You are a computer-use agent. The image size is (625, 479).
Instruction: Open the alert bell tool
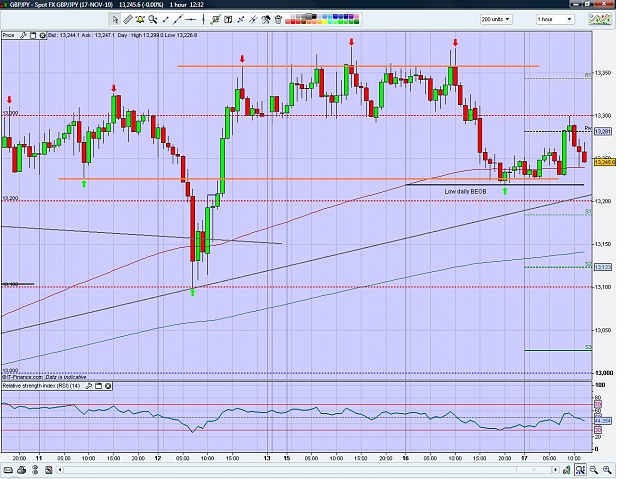coord(140,19)
